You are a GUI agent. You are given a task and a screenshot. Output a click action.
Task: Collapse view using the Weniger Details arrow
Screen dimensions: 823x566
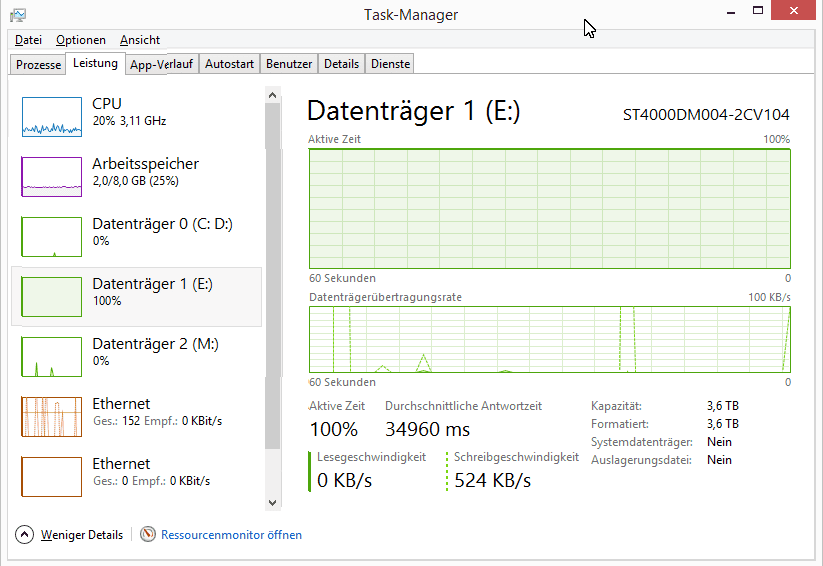point(25,535)
